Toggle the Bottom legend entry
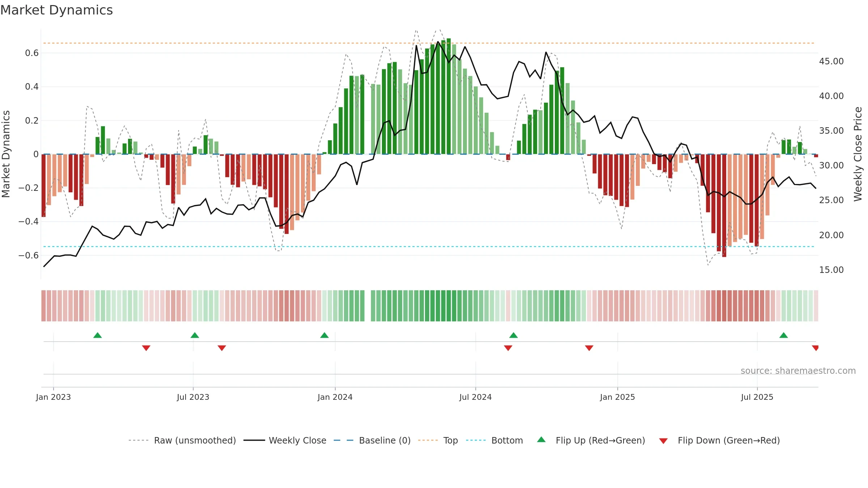Image resolution: width=868 pixels, height=488 pixels. (494, 440)
